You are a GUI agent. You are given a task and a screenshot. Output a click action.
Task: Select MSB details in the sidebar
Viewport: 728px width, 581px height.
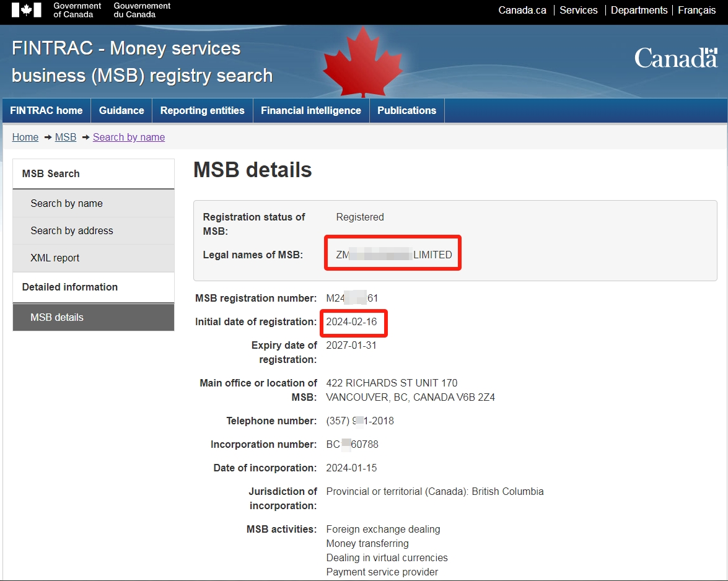pos(57,317)
